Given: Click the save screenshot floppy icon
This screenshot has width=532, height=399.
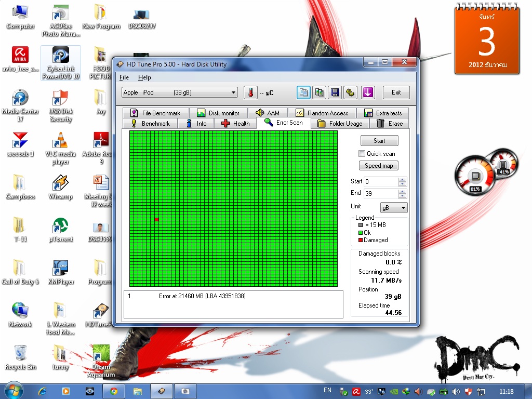Looking at the screenshot, I should point(335,92).
